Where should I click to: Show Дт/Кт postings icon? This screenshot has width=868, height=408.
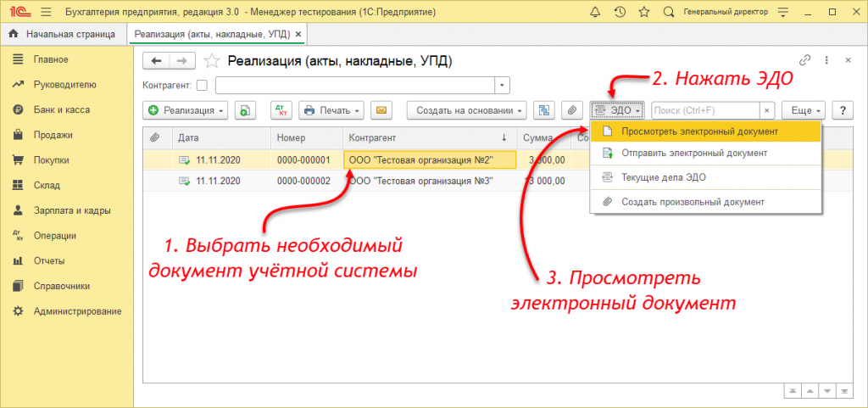[281, 110]
